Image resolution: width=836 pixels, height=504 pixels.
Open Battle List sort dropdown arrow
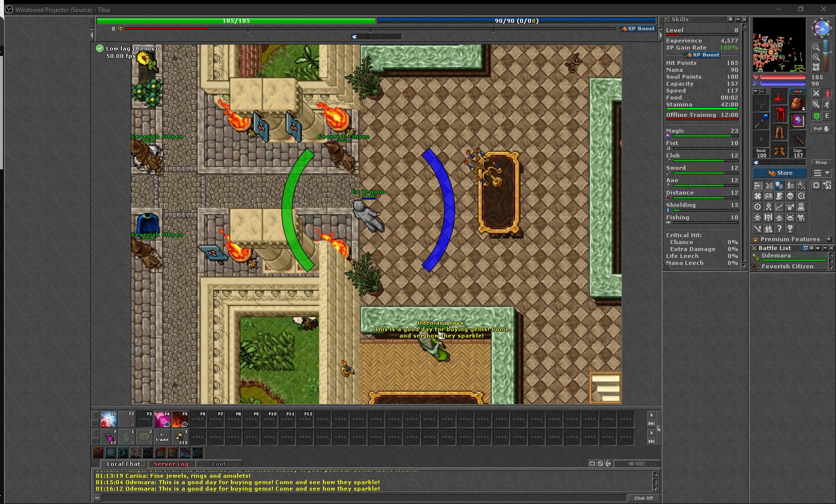point(818,248)
